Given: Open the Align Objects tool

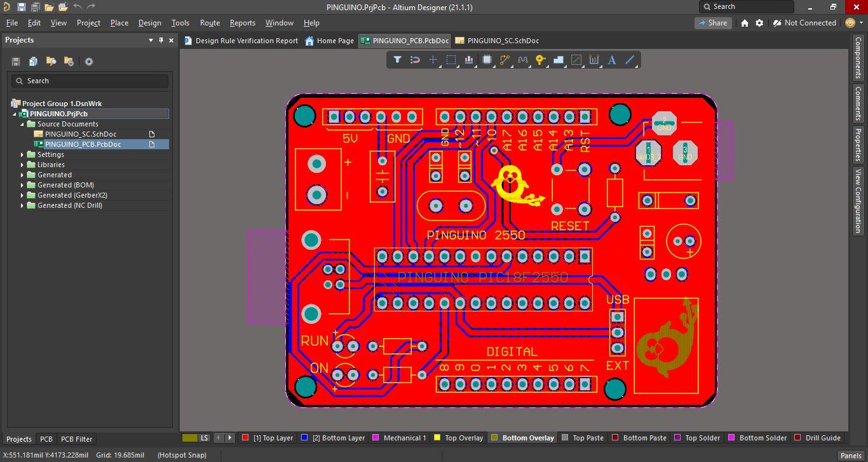Looking at the screenshot, I should point(469,60).
